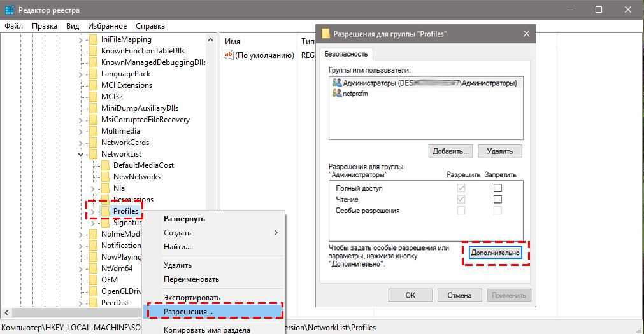Select the MiniDumpAuxiliaryDlls folder icon
644x334 pixels.
[x=94, y=108]
